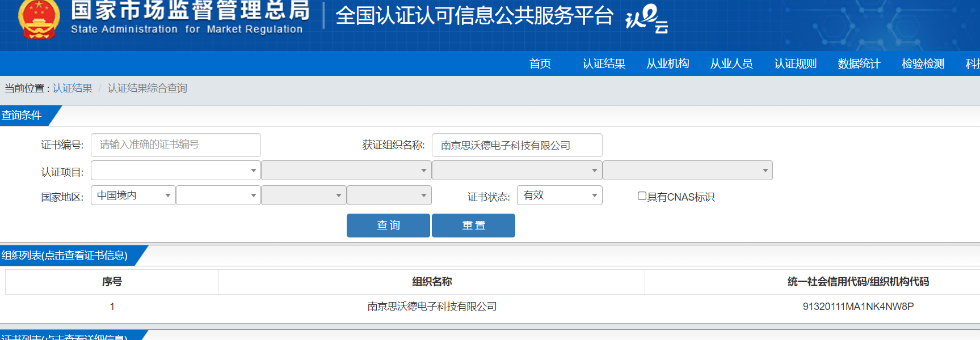This screenshot has width=980, height=340.
Task: Expand the third 认证项目 dropdown
Action: (517, 171)
